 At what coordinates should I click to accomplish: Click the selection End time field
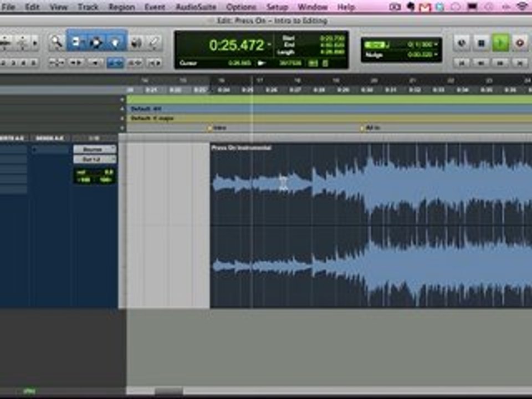(x=332, y=45)
